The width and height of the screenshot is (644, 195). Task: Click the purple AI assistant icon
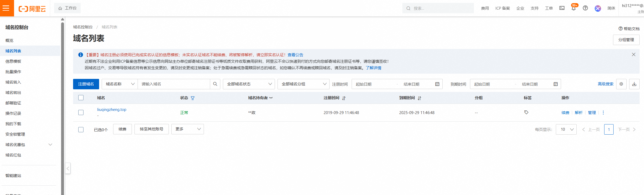598,8
